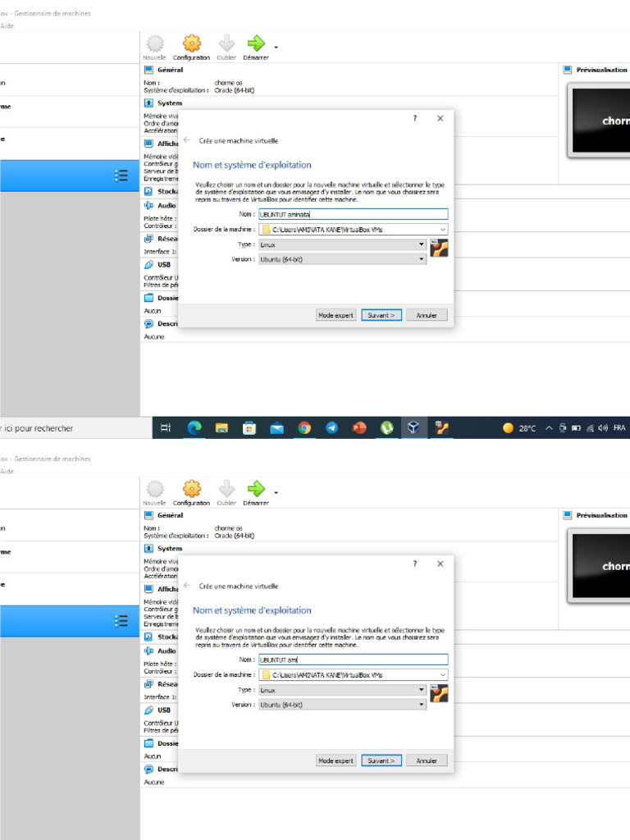The image size is (630, 840).
Task: Click Mode expert in the 'UBUNTUT aminata' dialog
Action: pos(336,316)
